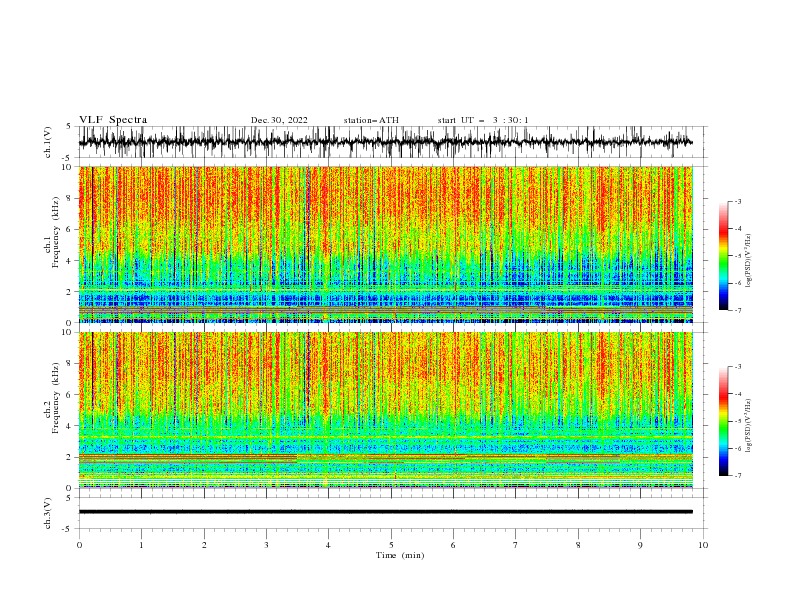Click the 'ch.3(V)' axis label
The height and width of the screenshot is (612, 792).
point(48,513)
